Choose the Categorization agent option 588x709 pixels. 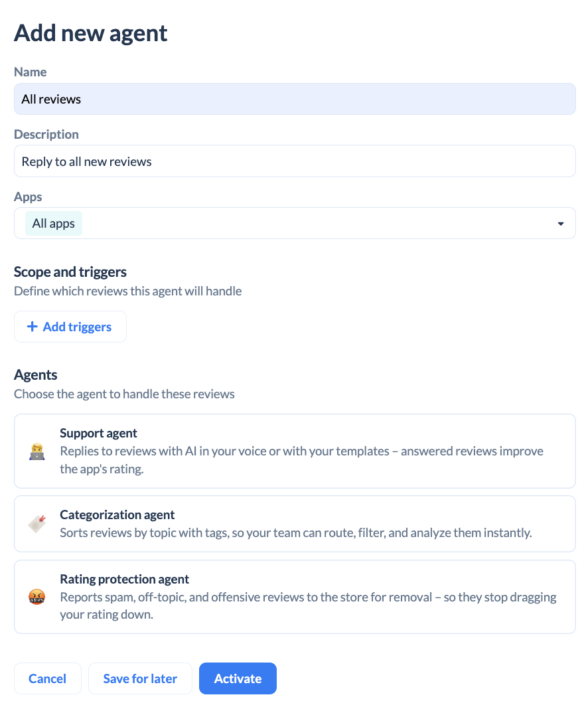(x=295, y=524)
